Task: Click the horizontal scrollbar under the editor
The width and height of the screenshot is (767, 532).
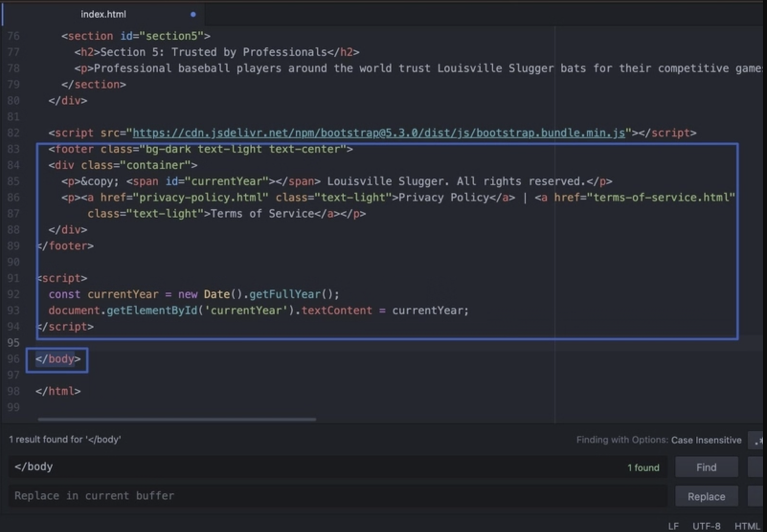Action: pyautogui.click(x=177, y=420)
